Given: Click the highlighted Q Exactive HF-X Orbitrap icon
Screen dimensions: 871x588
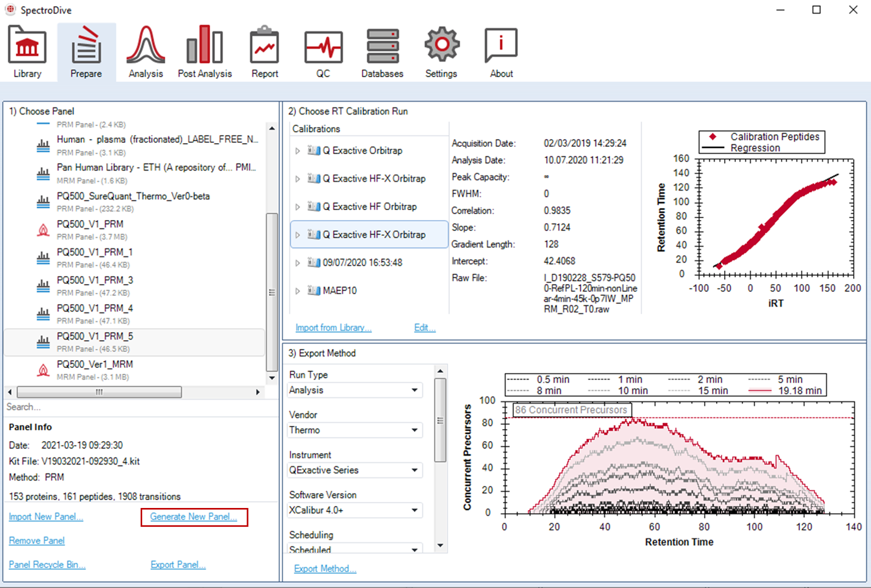Looking at the screenshot, I should coord(314,234).
